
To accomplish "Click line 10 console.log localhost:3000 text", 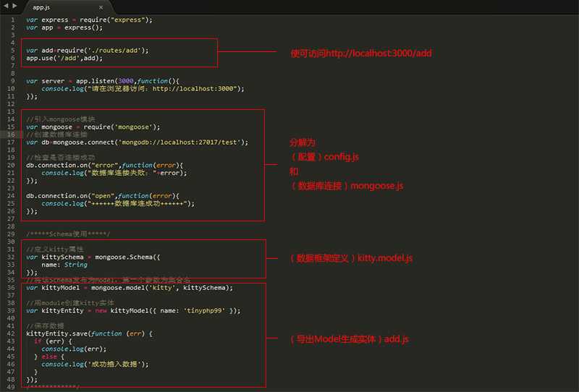I will point(143,89).
